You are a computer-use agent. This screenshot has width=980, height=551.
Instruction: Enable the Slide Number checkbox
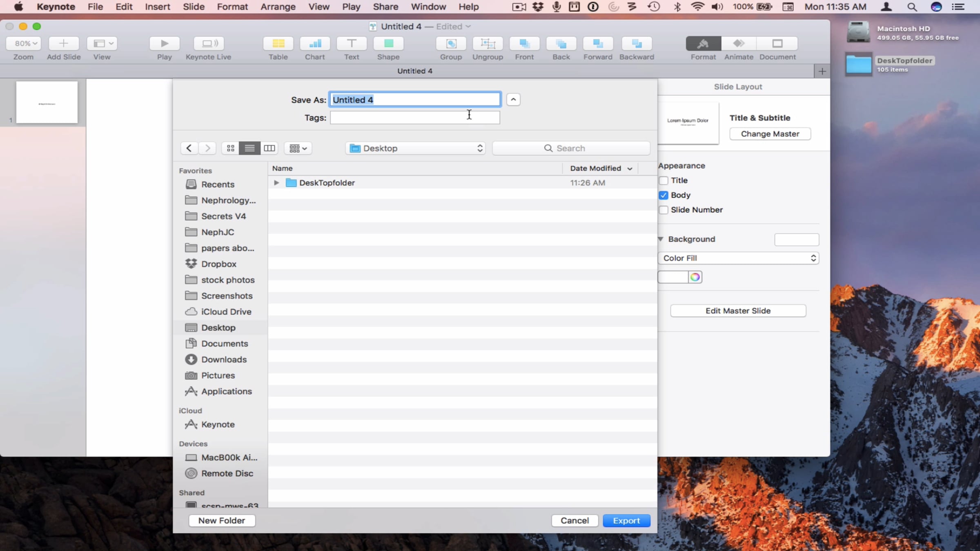click(664, 210)
